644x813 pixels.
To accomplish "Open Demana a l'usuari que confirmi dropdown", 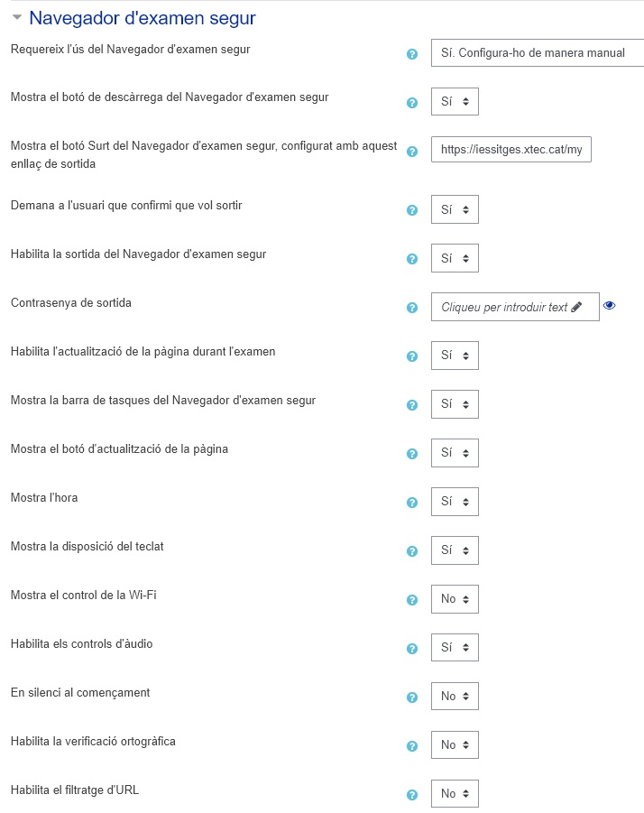I will (455, 209).
